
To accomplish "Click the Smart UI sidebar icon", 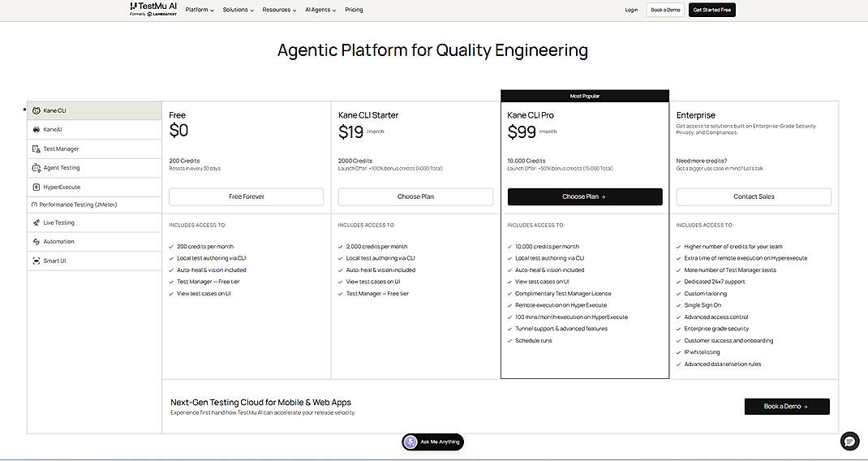I will tap(36, 261).
